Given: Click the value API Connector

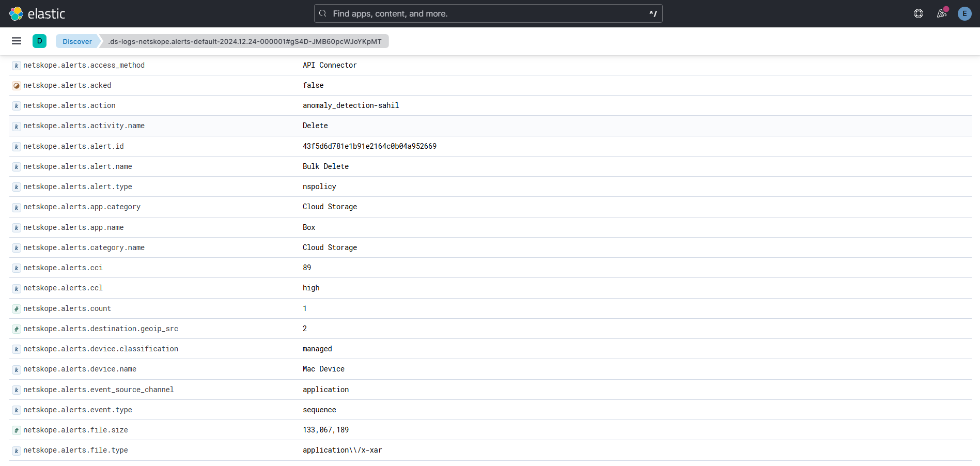Looking at the screenshot, I should [330, 65].
